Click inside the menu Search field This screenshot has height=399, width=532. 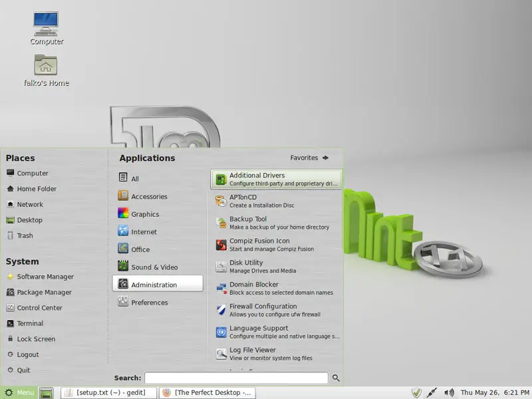pos(236,378)
